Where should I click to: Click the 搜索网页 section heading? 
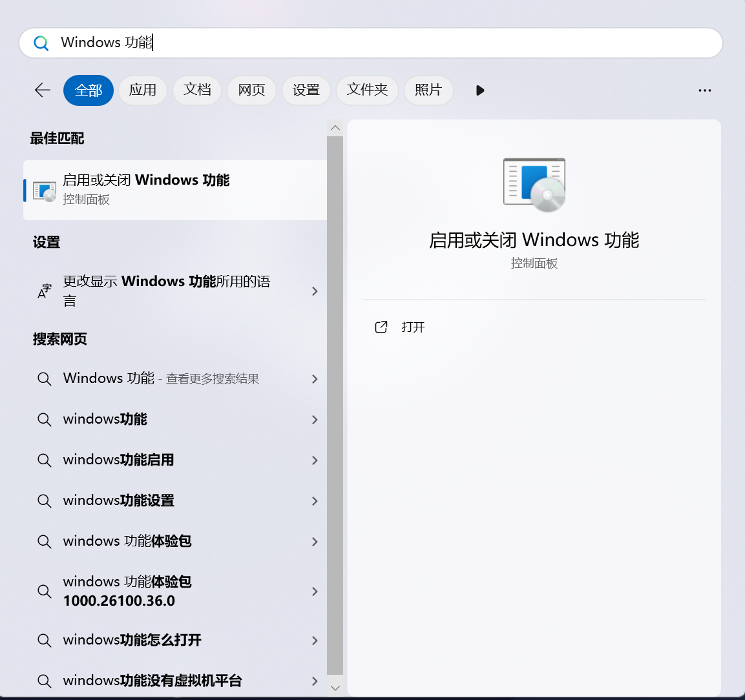(x=60, y=339)
